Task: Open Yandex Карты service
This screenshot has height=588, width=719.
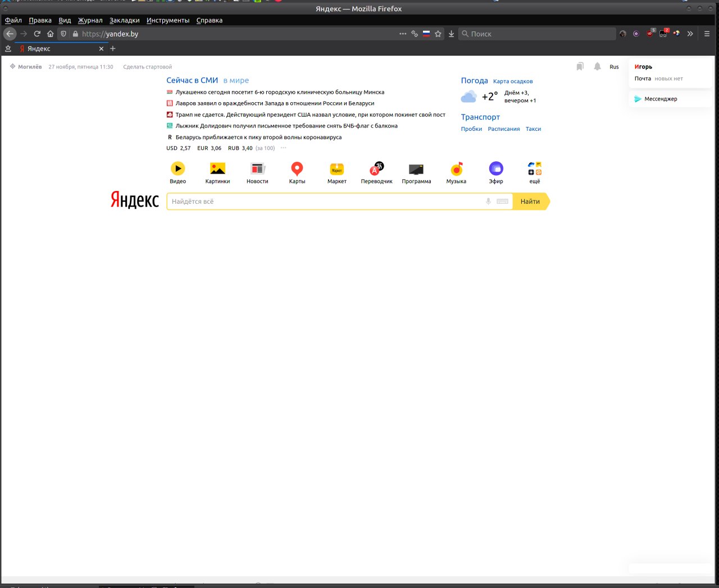Action: 297,173
